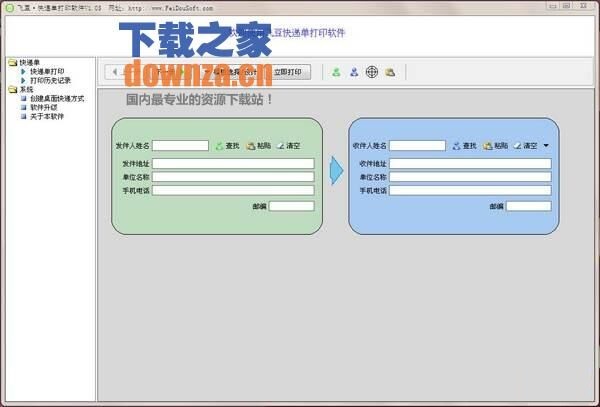Collapse the 快递单 folder node
Screen dimensions: 600x407
pos(13,62)
